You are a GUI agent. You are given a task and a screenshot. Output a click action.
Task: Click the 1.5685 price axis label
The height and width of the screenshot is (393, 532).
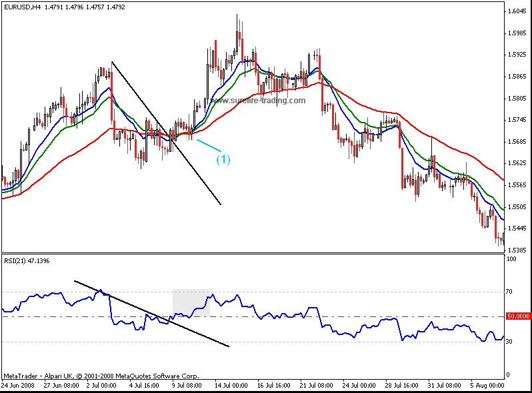517,142
